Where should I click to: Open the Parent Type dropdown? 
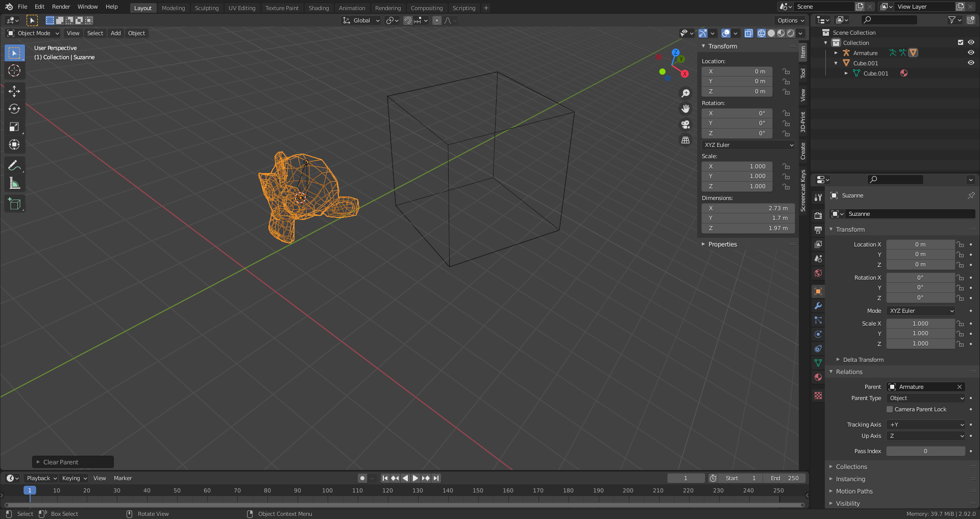click(x=926, y=398)
